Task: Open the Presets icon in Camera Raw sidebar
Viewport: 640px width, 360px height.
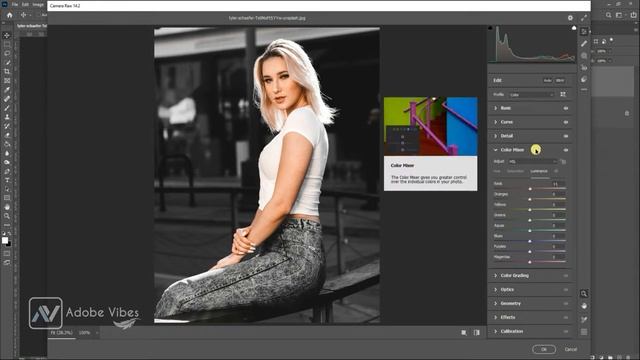Action: click(x=584, y=79)
